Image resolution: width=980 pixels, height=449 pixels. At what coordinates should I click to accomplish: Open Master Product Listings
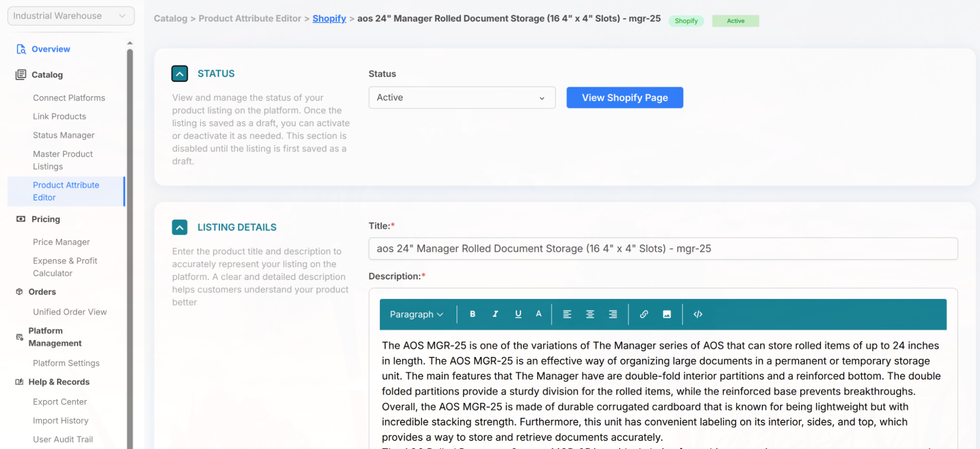coord(63,160)
